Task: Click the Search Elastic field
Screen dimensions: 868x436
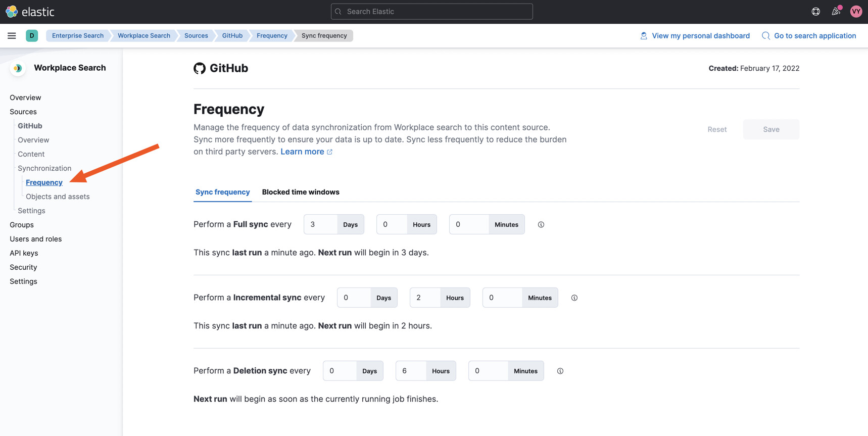Action: [431, 11]
